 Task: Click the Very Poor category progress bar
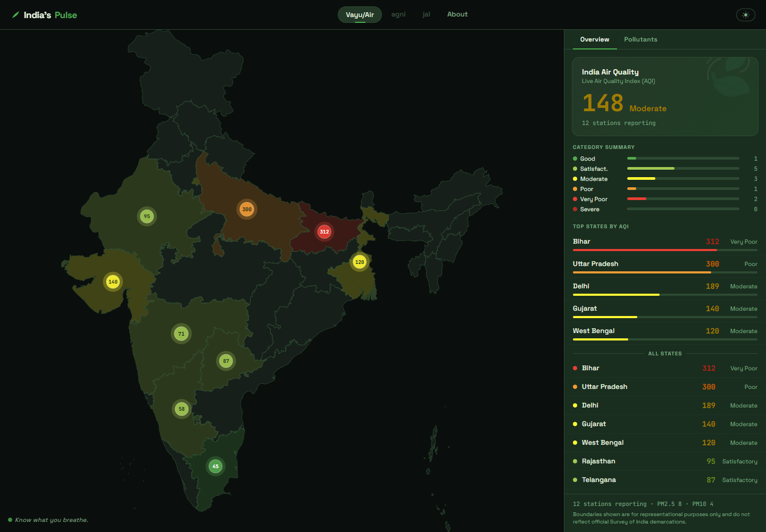[x=683, y=199]
